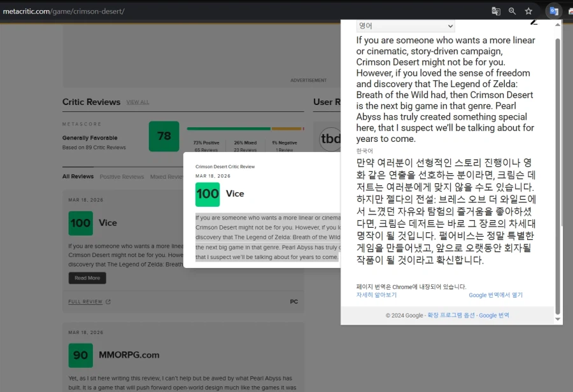Open the All Reviews tab

coord(78,176)
